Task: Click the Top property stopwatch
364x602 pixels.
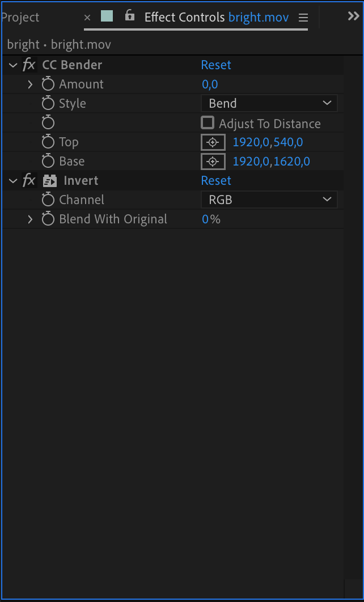Action: (48, 142)
